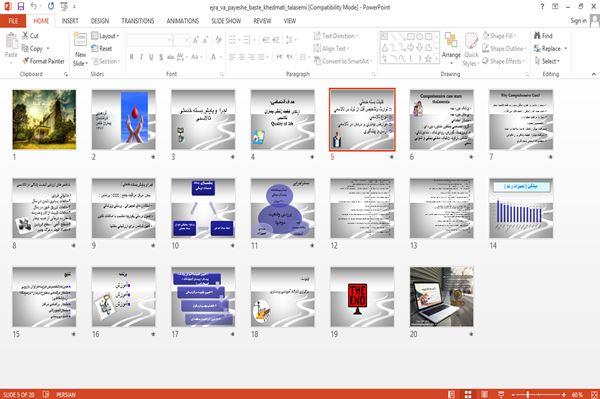Toggle Underline formatting

tap(151, 57)
